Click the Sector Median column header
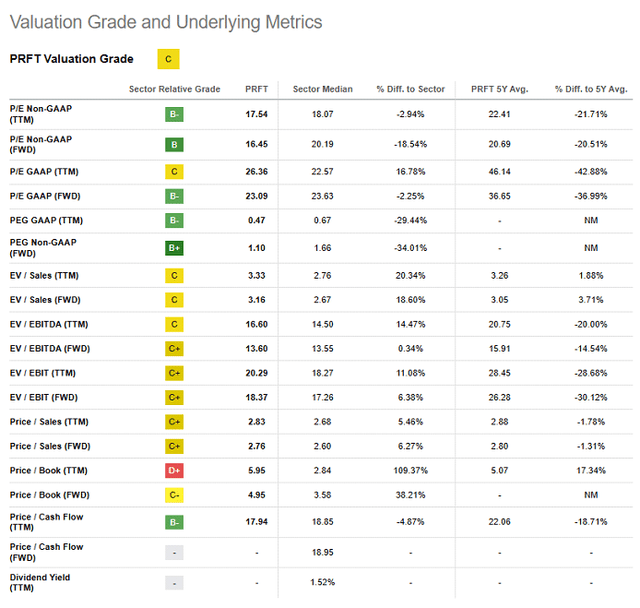 (323, 89)
